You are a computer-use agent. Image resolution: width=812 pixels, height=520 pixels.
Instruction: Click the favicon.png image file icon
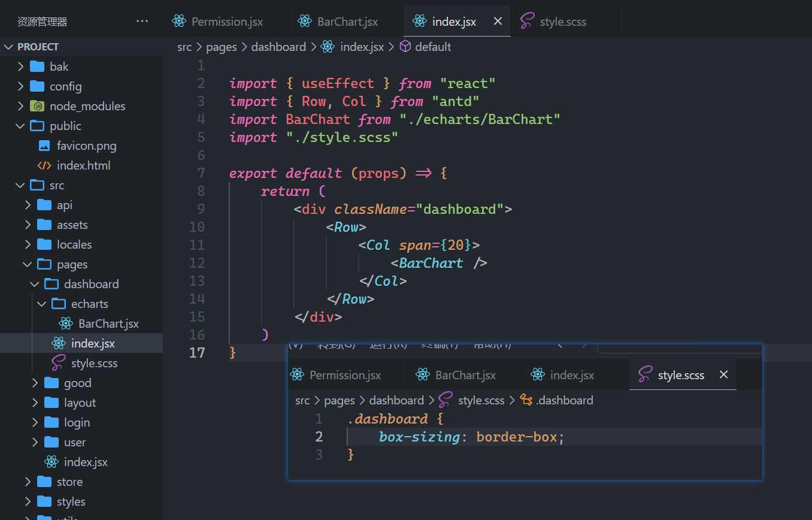pos(44,146)
